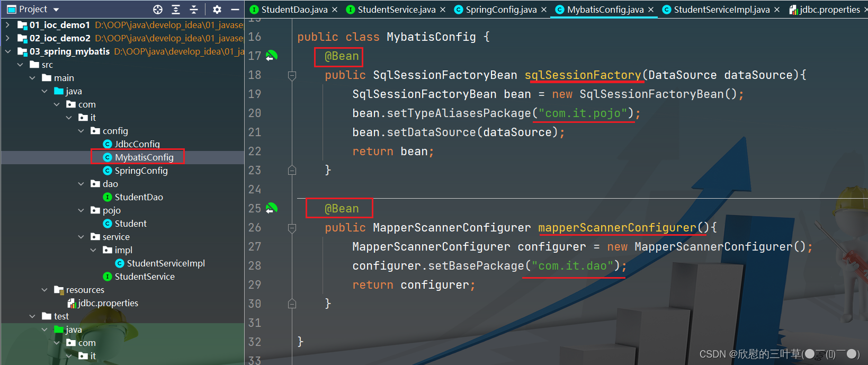The height and width of the screenshot is (365, 868).
Task: Expand the 02_ioc_demo2 module
Action: (x=7, y=38)
